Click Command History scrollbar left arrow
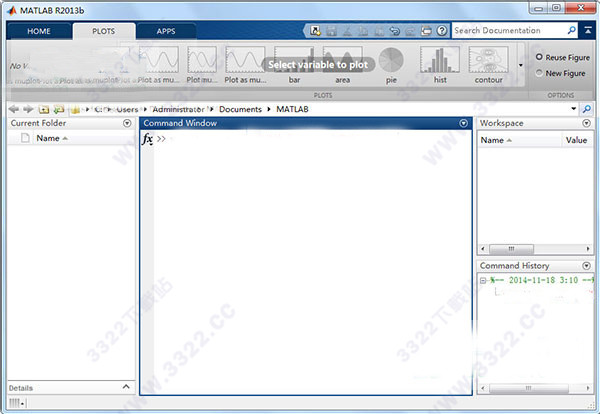The height and width of the screenshot is (414, 600). coord(483,388)
